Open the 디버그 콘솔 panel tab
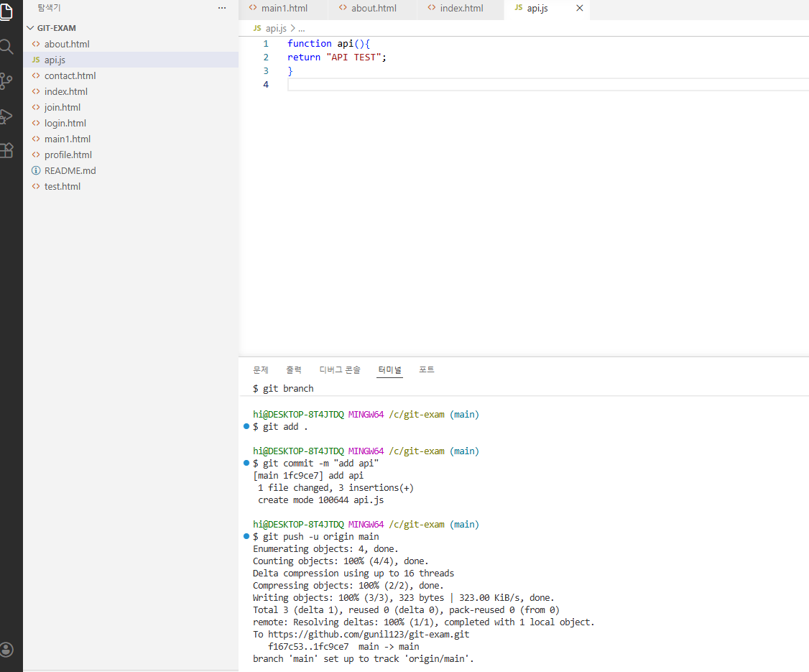The image size is (809, 672). (340, 369)
